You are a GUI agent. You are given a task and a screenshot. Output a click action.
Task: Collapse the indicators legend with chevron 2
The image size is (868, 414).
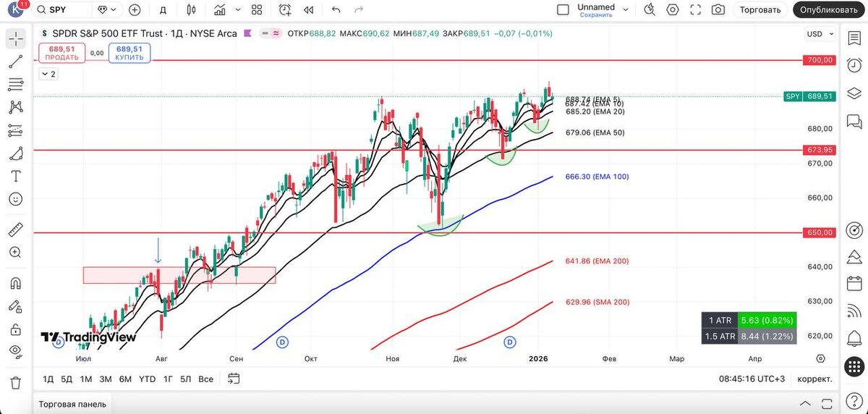point(48,74)
